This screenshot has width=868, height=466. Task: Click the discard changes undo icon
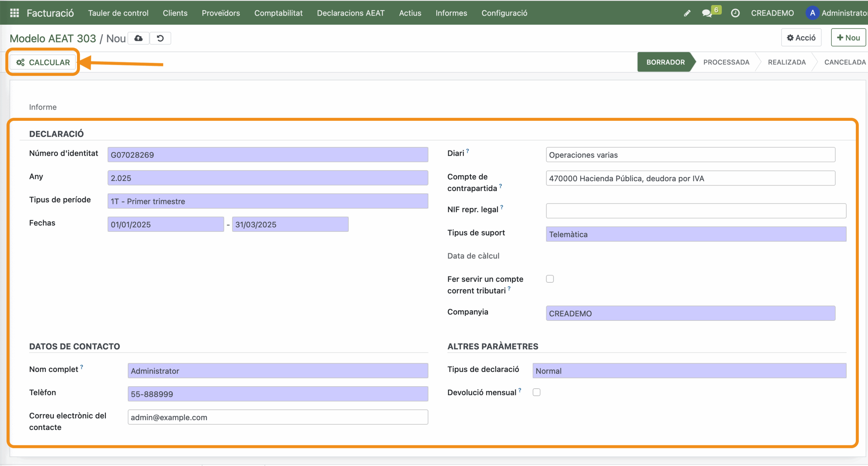(x=160, y=38)
